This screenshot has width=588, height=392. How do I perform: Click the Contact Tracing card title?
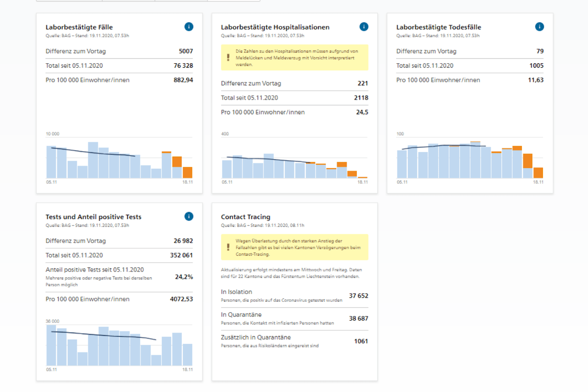tap(245, 217)
